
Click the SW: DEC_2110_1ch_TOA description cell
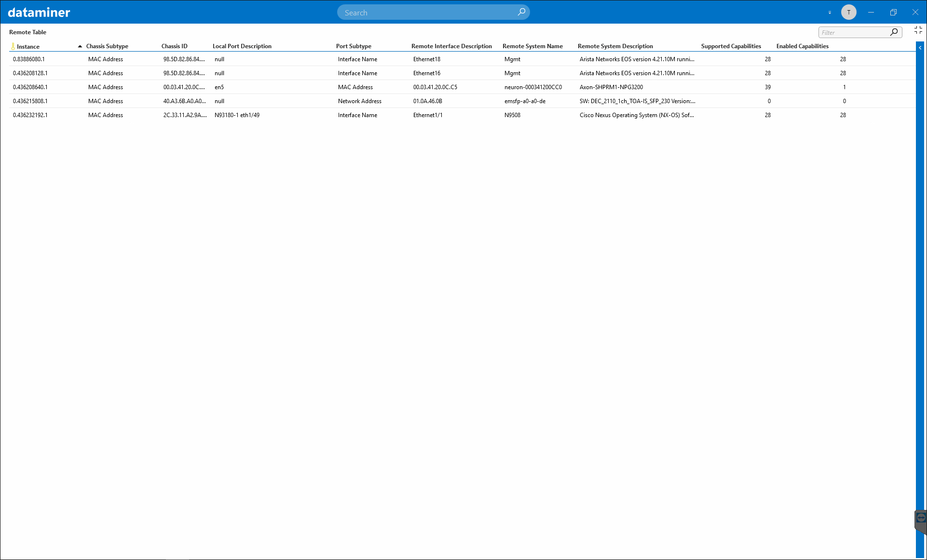(x=637, y=101)
